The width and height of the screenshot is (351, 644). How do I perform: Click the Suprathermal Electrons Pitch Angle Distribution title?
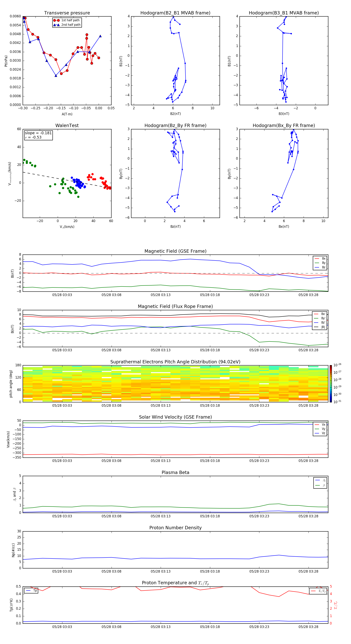click(175, 362)
